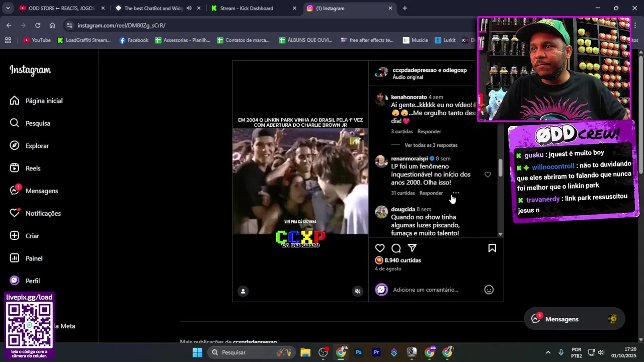Open the tab search dropdown arrow

click(8, 8)
